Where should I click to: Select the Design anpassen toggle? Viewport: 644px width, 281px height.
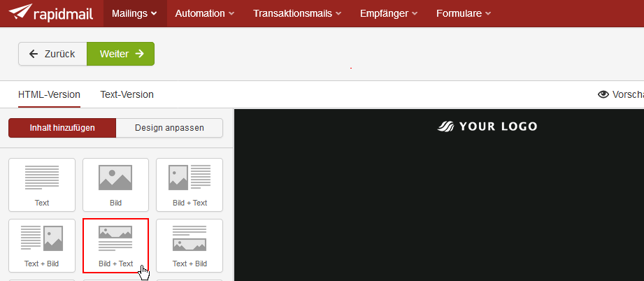169,128
